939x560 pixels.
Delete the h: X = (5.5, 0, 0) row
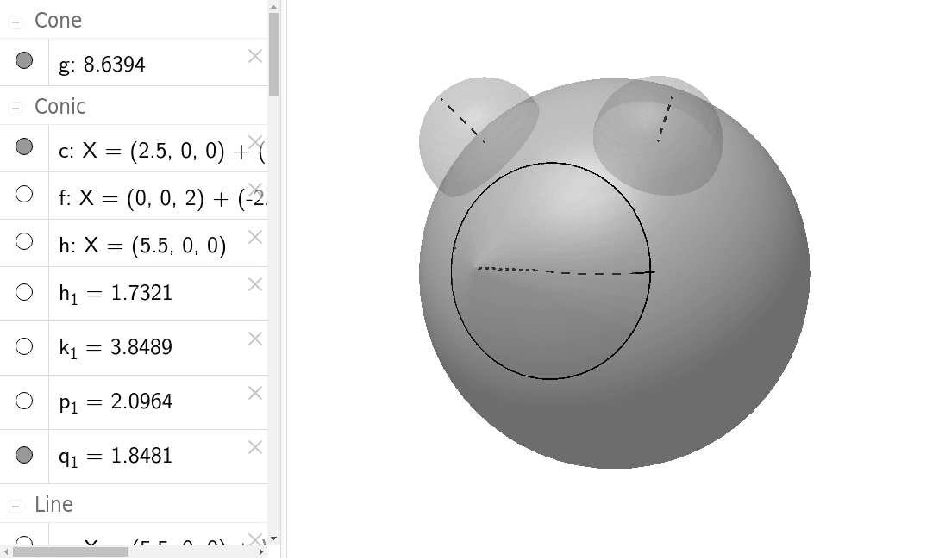point(255,237)
